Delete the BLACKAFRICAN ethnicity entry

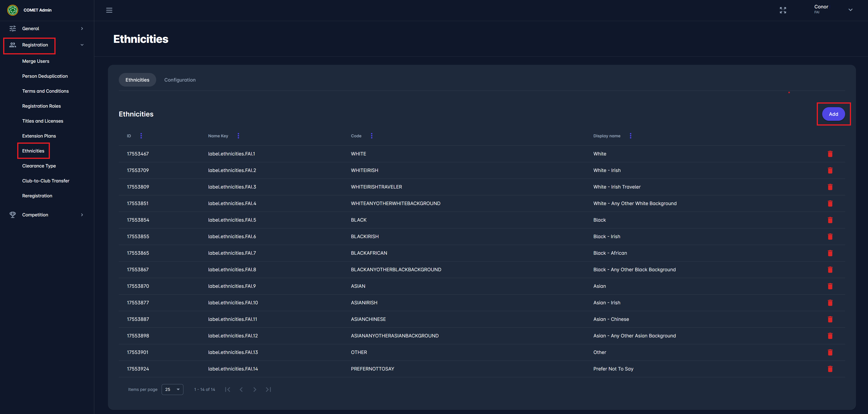coord(830,253)
